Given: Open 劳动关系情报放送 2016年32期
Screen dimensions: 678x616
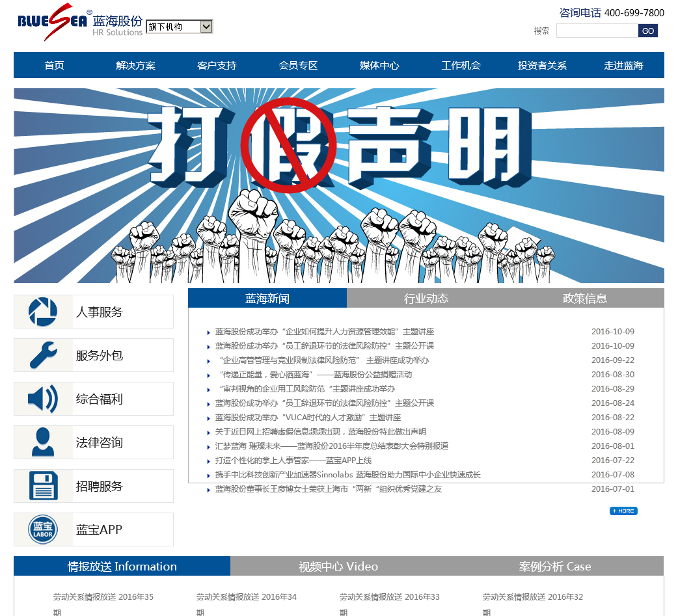Looking at the screenshot, I should (533, 604).
